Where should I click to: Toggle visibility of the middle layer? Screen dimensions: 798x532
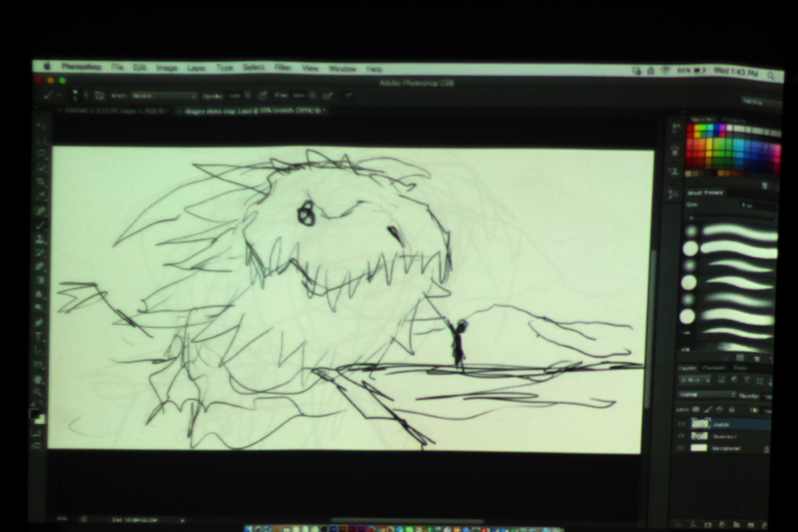pyautogui.click(x=681, y=436)
